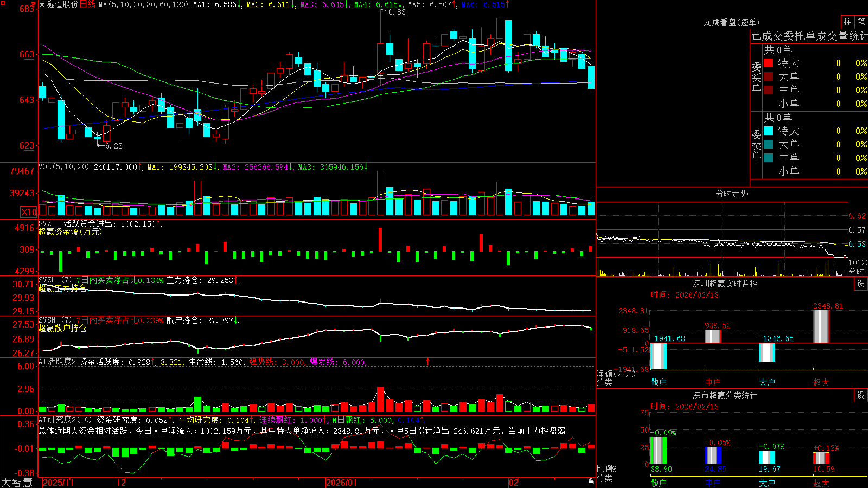
Task: Click the SVSH (7) indicator label
Action: (55, 320)
